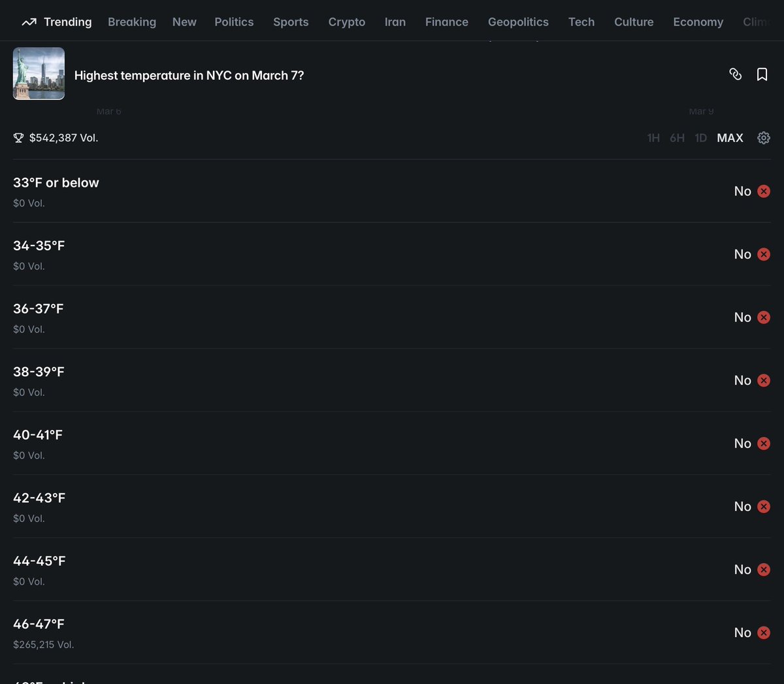Set chart range to 6H
The width and height of the screenshot is (784, 684).
[x=677, y=138]
